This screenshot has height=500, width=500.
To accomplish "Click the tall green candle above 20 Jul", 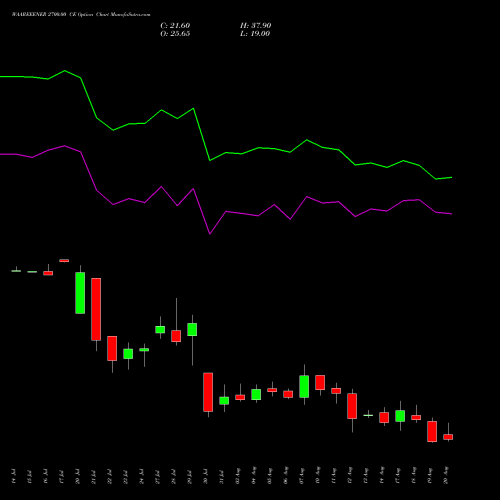I will point(80,293).
